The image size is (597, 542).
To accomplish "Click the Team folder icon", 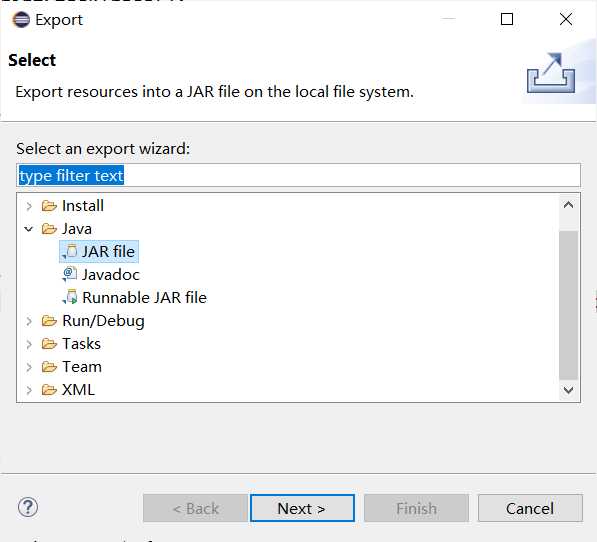I will pos(49,367).
